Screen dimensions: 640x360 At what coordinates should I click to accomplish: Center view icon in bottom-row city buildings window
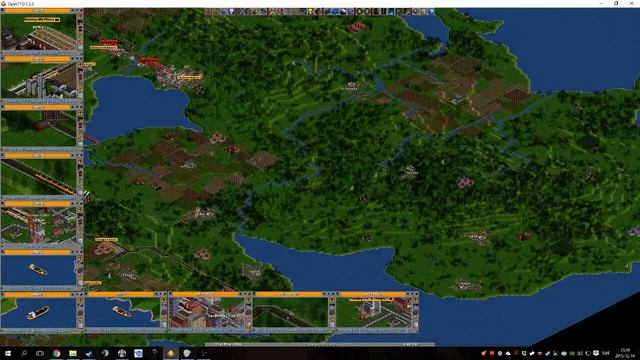[248, 300]
